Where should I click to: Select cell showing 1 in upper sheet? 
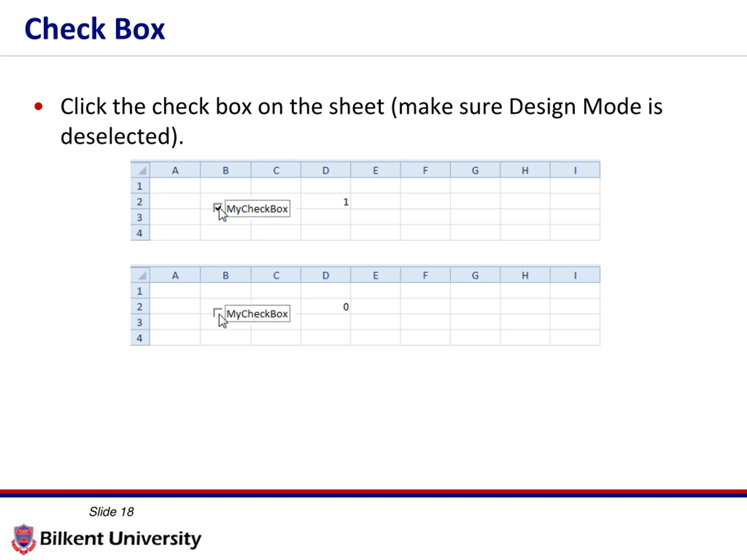326,202
